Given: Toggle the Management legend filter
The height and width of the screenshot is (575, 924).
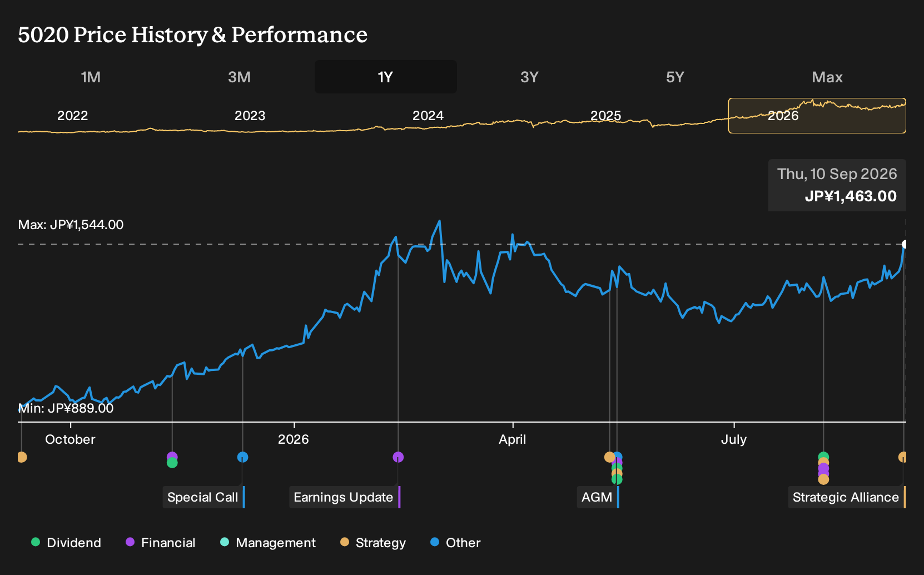Looking at the screenshot, I should click(x=268, y=543).
